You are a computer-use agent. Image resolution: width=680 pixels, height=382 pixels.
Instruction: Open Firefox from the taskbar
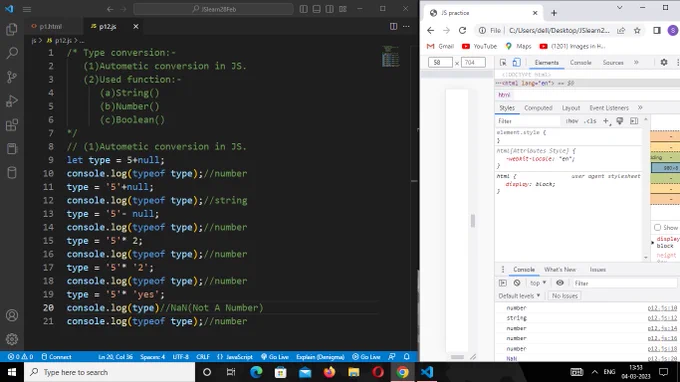pyautogui.click(x=329, y=372)
